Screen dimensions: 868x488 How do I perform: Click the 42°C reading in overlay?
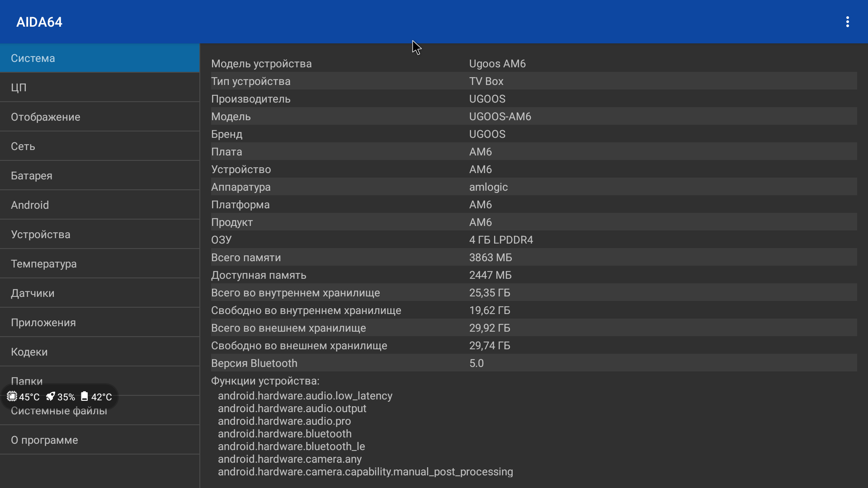[x=101, y=397]
